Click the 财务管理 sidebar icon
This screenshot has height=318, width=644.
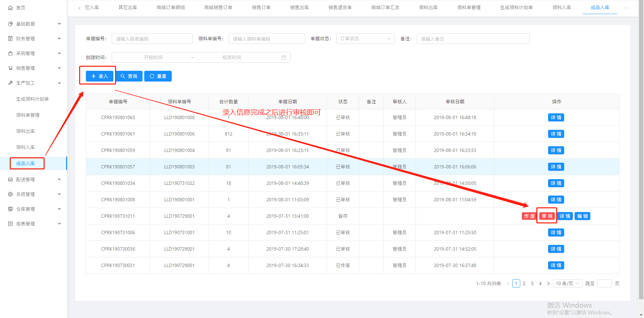click(x=10, y=39)
